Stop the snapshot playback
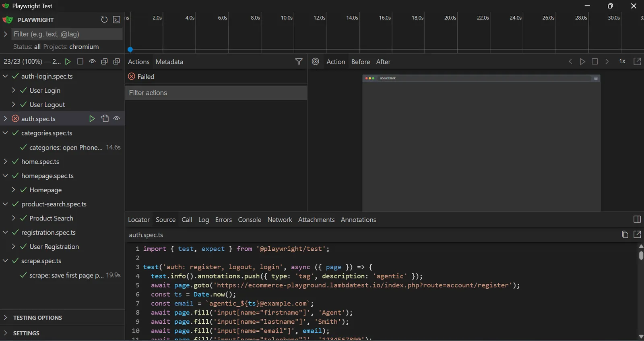 (x=595, y=62)
